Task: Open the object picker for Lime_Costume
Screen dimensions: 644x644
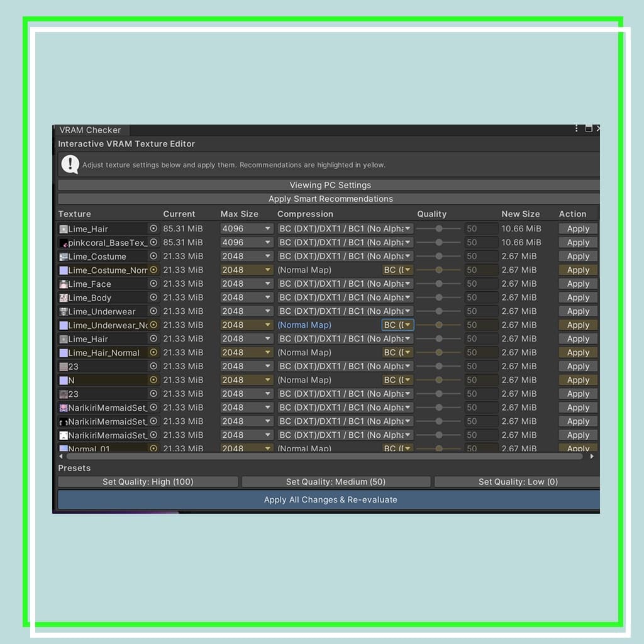Action: 153,256
